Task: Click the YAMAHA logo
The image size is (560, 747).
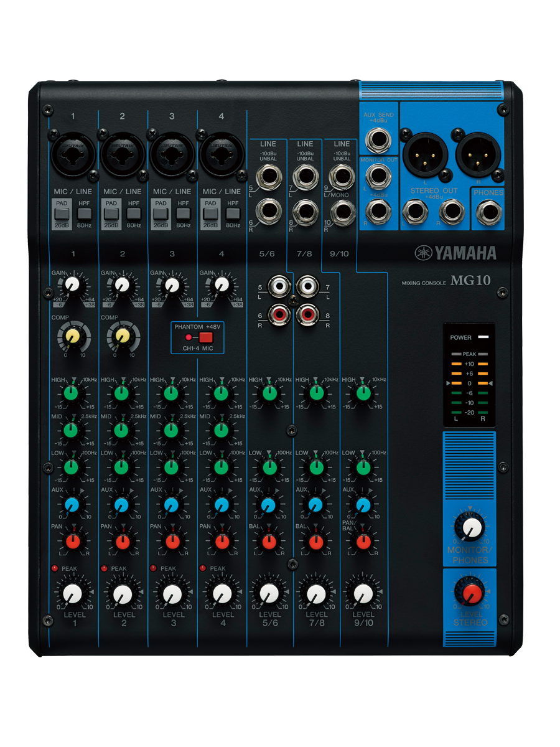Action: tap(455, 253)
